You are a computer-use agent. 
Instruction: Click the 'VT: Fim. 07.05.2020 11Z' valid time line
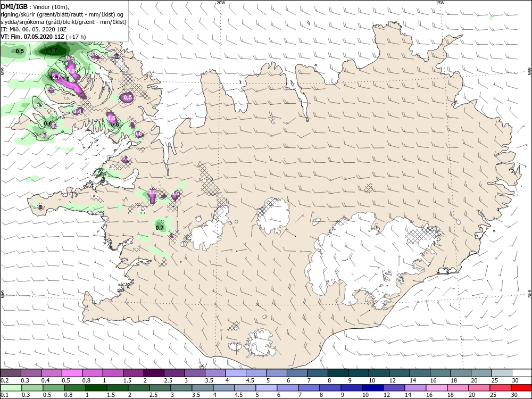[x=43, y=37]
